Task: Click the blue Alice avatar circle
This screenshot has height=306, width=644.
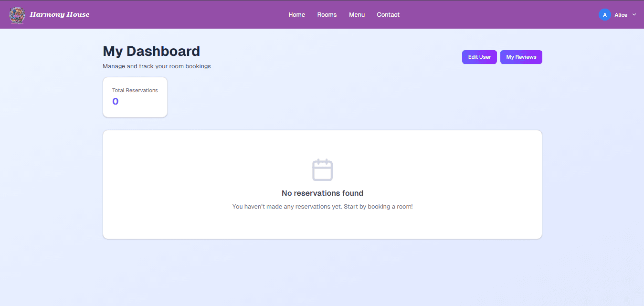Action: tap(604, 15)
